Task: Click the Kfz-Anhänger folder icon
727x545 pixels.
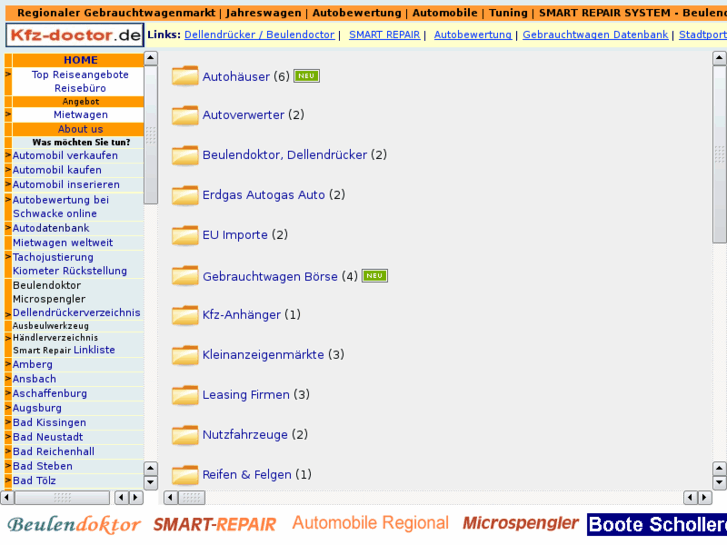Action: 185,315
